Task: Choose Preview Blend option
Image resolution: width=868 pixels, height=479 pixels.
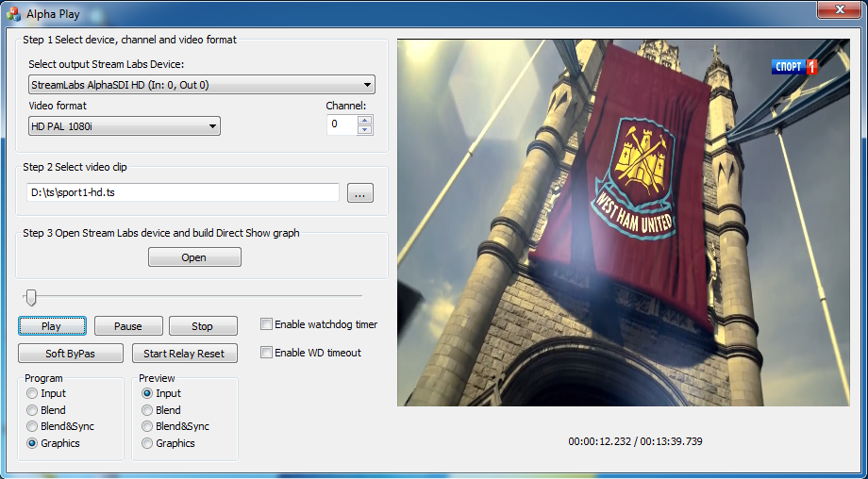Action: tap(147, 410)
